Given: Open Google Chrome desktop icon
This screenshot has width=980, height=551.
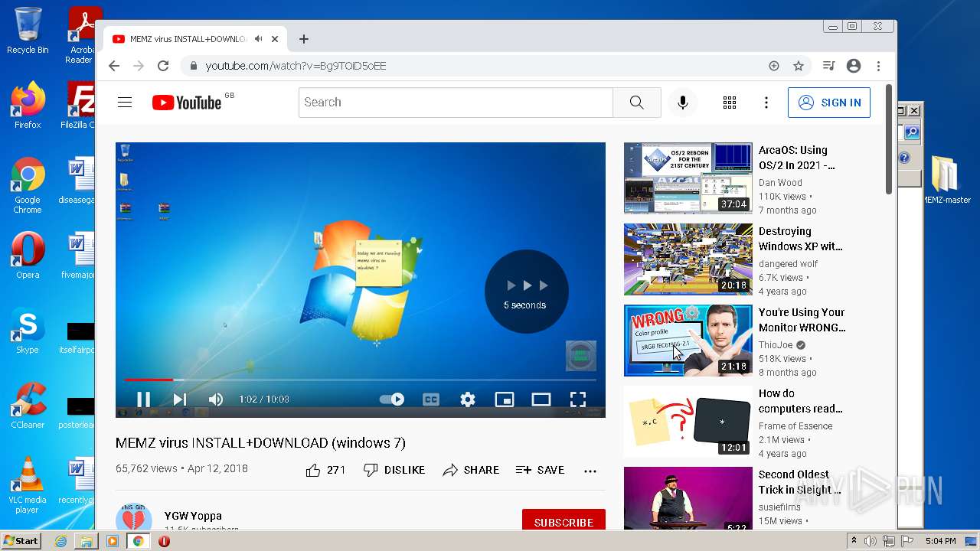Looking at the screenshot, I should click(28, 185).
